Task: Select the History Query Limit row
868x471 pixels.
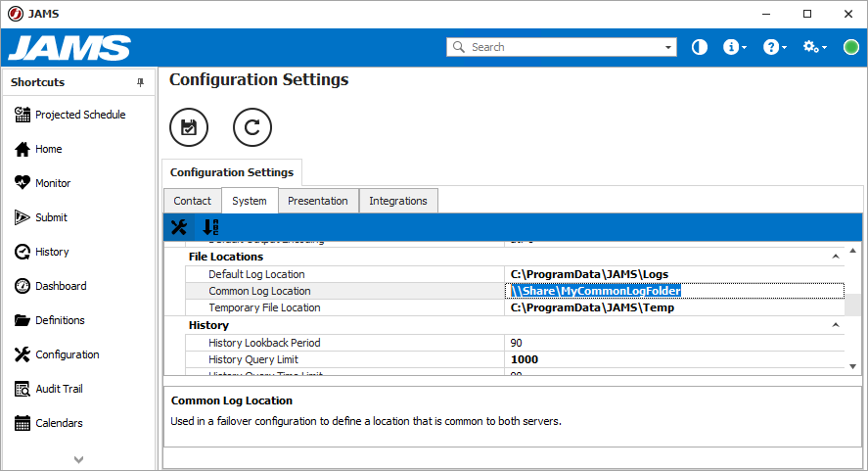Action: coord(515,359)
